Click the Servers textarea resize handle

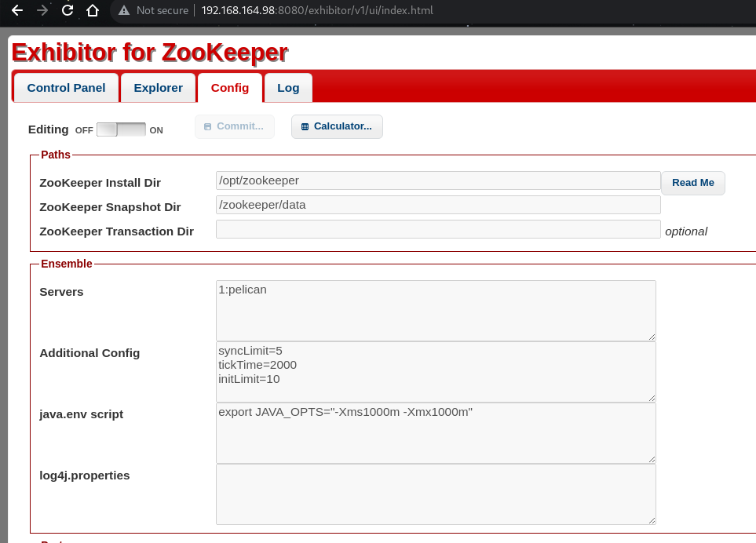[x=652, y=337]
